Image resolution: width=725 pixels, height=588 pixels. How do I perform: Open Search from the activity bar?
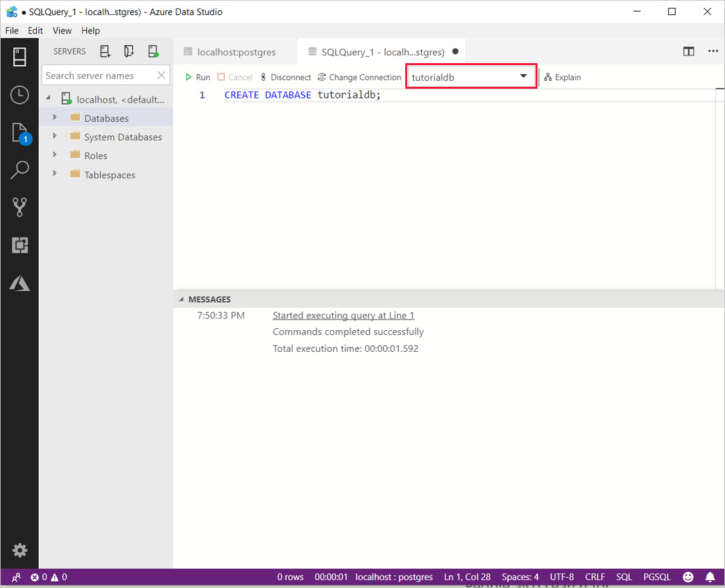pos(19,170)
